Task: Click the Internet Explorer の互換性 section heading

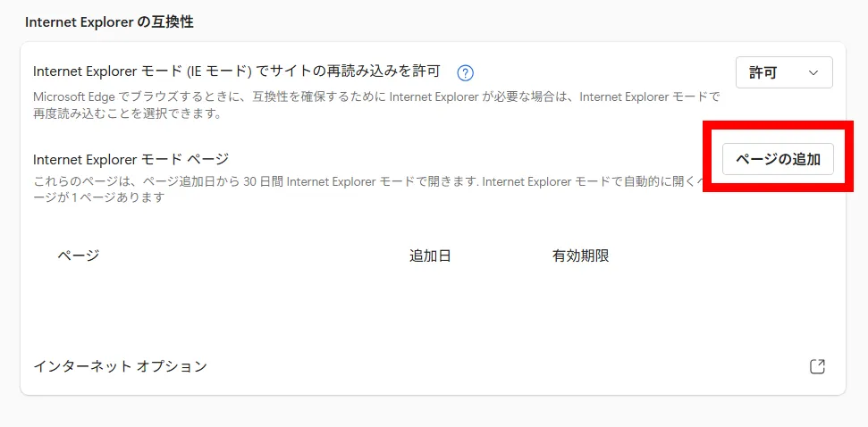Action: [109, 22]
